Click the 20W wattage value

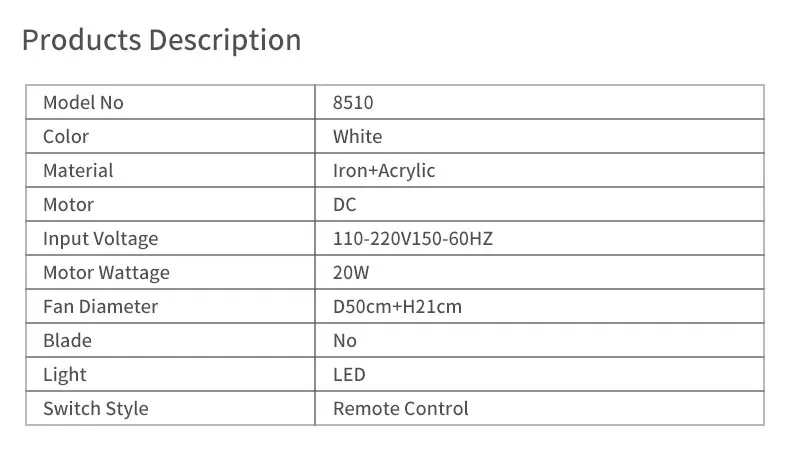[350, 273]
